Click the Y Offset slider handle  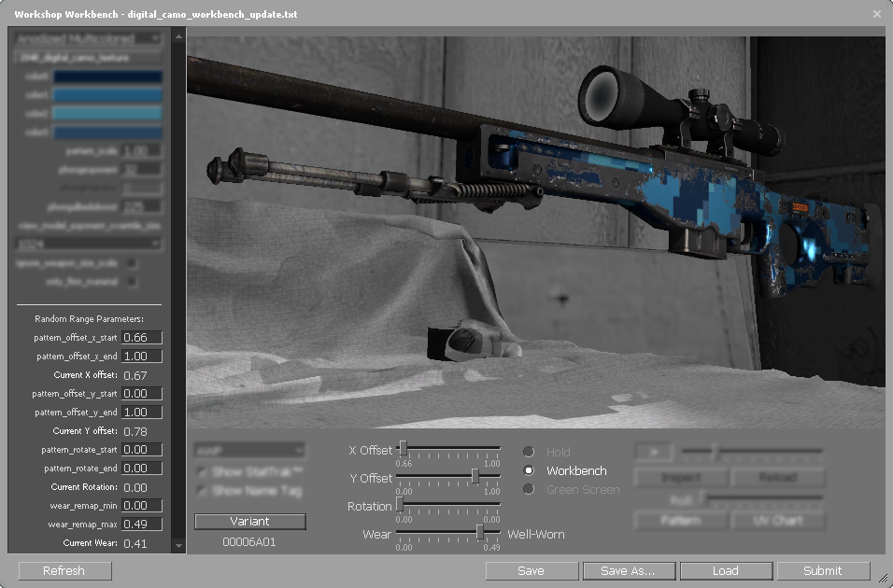point(475,476)
